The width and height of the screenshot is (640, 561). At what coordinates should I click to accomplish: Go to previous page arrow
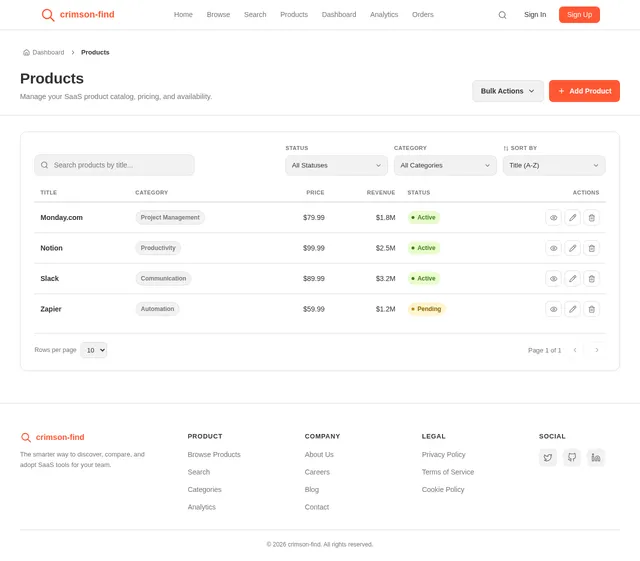tap(575, 350)
